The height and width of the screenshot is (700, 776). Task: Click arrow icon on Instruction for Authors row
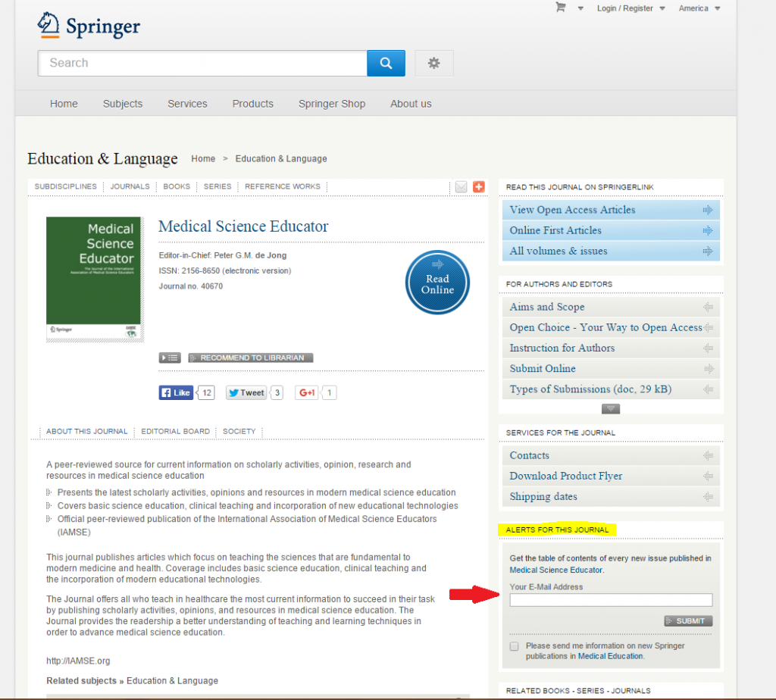coord(709,348)
